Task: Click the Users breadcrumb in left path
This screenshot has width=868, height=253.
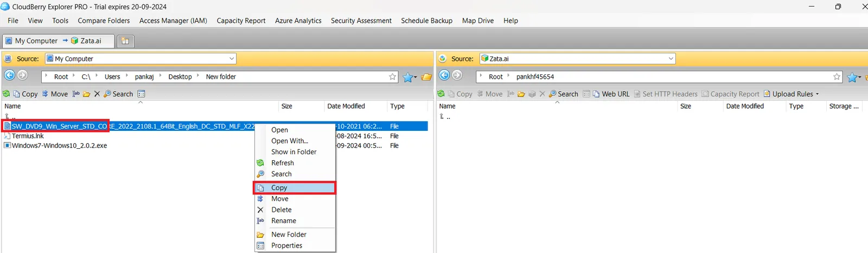Action: pyautogui.click(x=112, y=77)
